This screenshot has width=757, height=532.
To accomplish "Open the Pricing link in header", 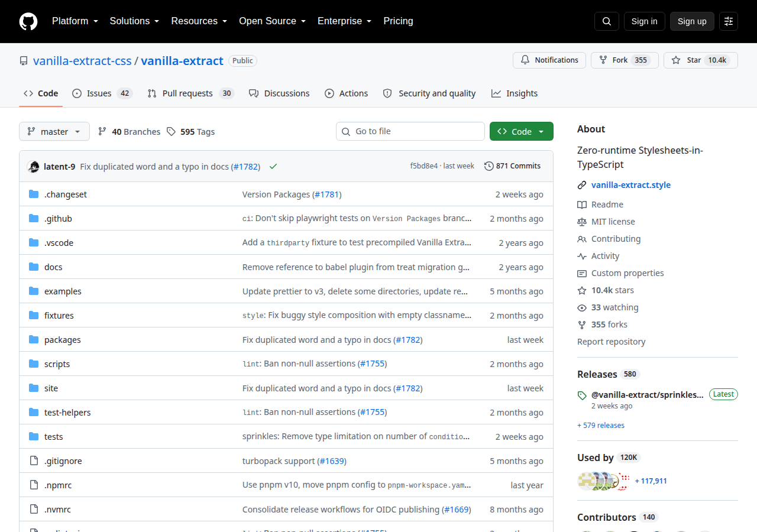I will [x=399, y=21].
